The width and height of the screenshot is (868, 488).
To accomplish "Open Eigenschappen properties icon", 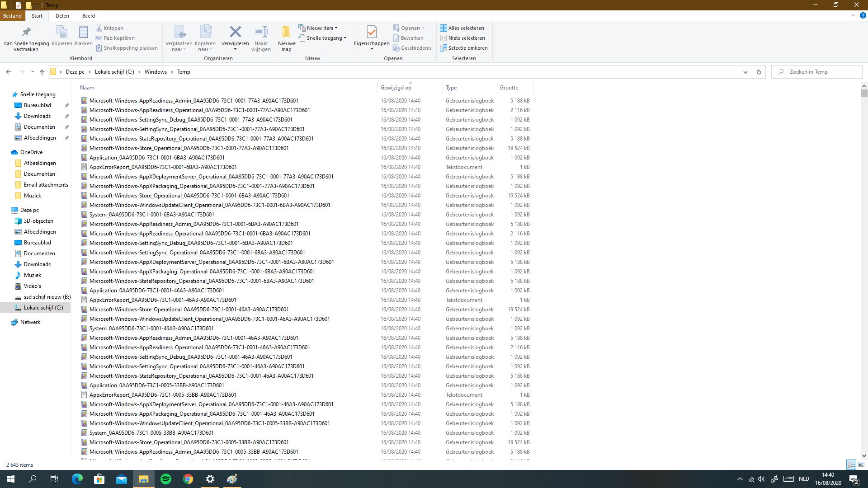I will (371, 33).
